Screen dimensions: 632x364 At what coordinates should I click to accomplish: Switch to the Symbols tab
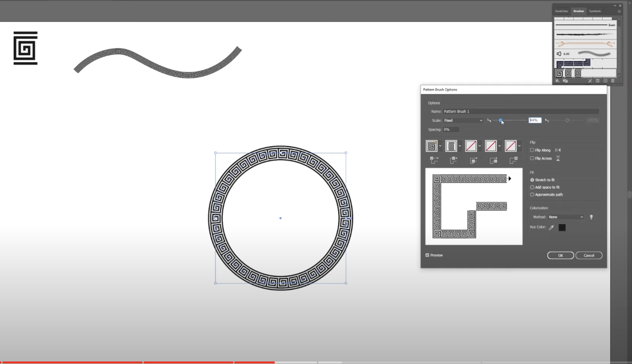point(595,11)
